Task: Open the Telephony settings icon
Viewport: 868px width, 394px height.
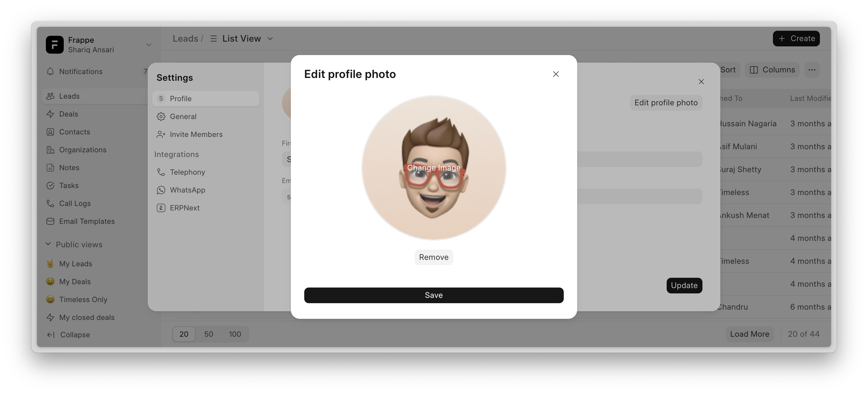Action: pyautogui.click(x=161, y=172)
